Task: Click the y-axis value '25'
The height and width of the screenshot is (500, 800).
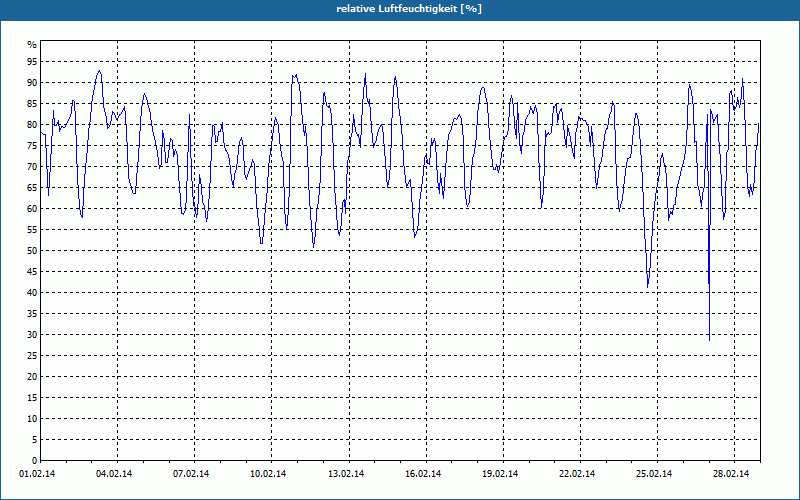Action: (x=32, y=356)
